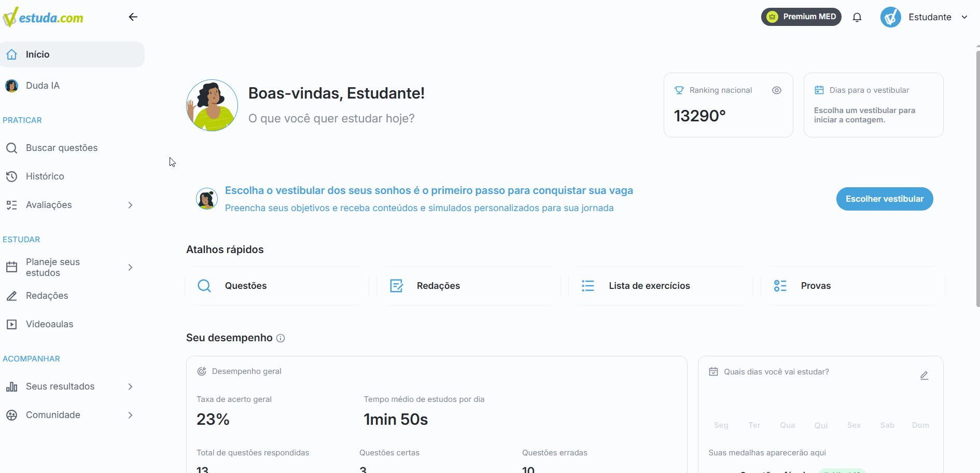Screen dimensions: 980x473
Task: Click the home icon beside Início
Action: pyautogui.click(x=11, y=54)
